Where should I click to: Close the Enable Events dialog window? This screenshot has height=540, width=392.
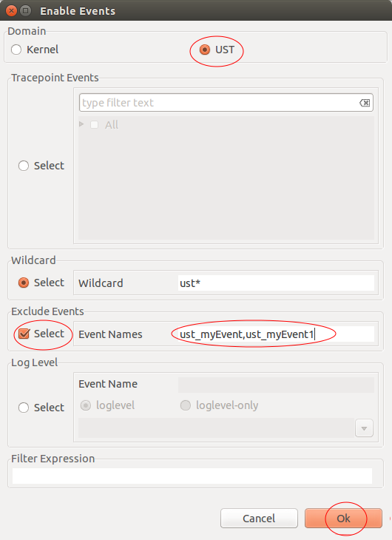pyautogui.click(x=11, y=11)
